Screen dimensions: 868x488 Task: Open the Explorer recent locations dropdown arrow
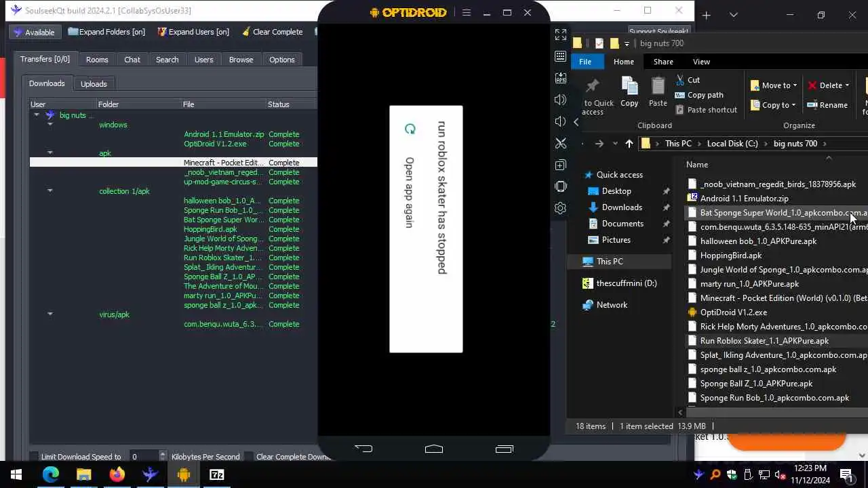[615, 144]
